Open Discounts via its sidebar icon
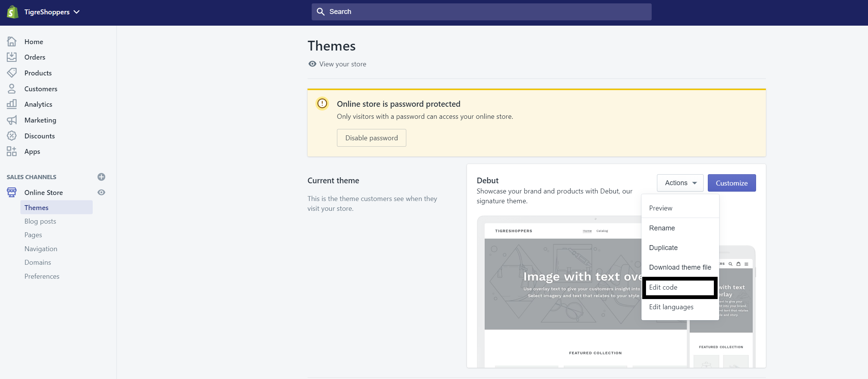 point(12,136)
